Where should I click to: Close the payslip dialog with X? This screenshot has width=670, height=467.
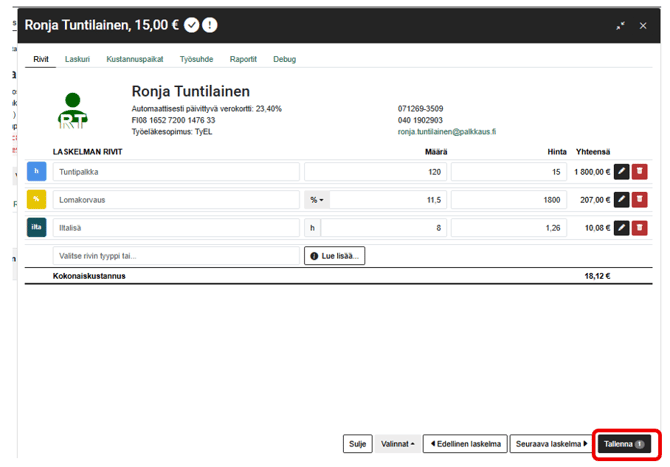643,26
